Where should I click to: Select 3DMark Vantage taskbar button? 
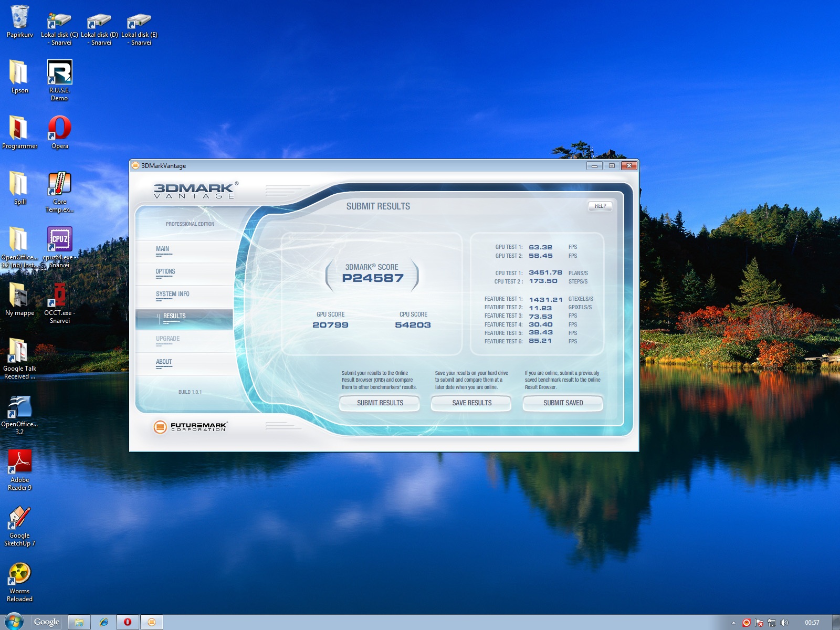pos(152,622)
